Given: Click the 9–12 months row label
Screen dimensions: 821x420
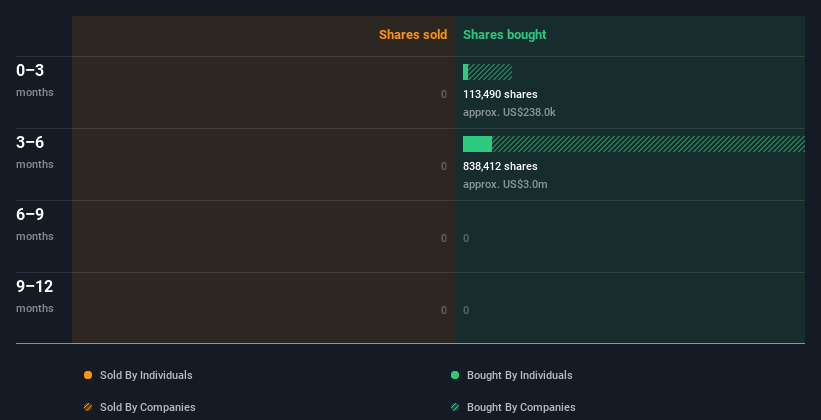Looking at the screenshot, I should coord(35,296).
